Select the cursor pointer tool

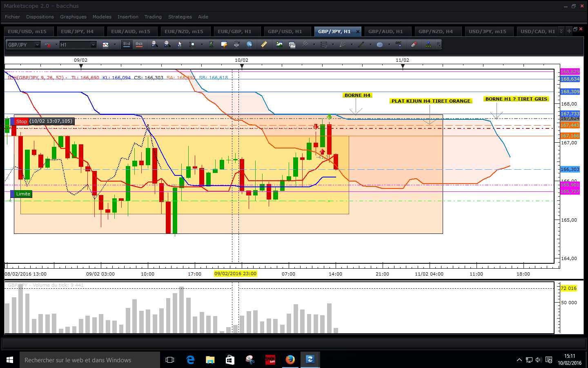(x=179, y=44)
